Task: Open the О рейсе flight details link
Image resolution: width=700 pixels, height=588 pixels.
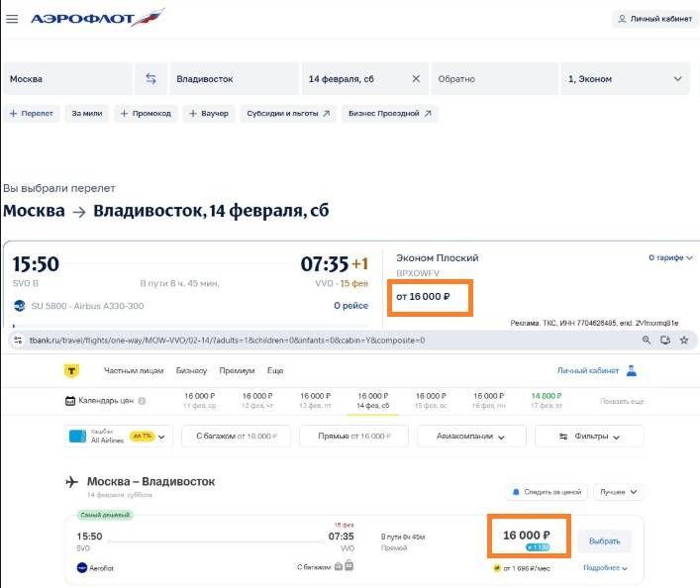Action: tap(350, 306)
